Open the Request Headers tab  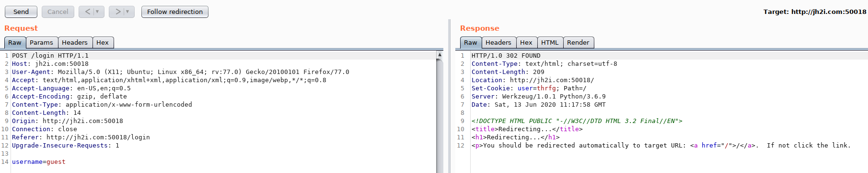pos(75,42)
